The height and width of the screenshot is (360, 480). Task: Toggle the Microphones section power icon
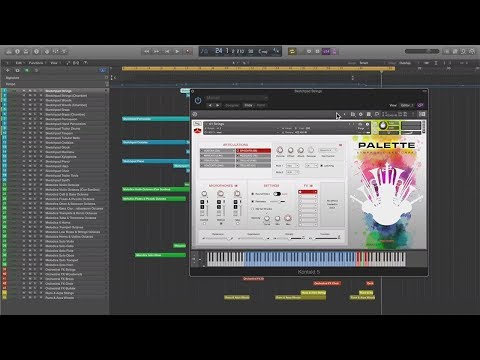tap(236, 186)
